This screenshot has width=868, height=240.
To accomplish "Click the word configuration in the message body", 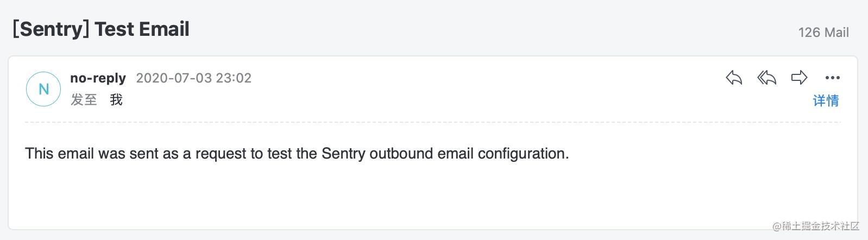I will click(523, 154).
